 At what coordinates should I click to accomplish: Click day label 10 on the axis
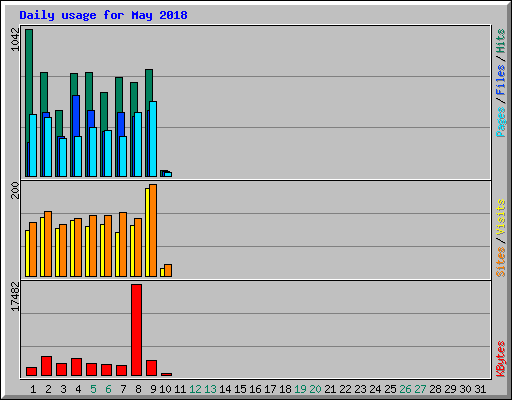pyautogui.click(x=165, y=389)
